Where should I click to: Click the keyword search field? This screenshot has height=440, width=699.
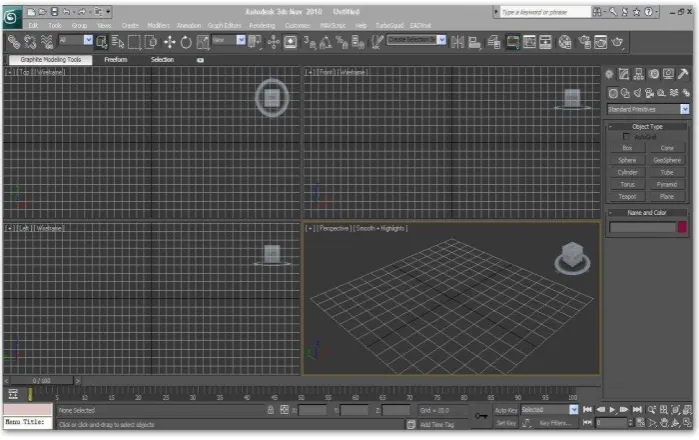point(545,12)
